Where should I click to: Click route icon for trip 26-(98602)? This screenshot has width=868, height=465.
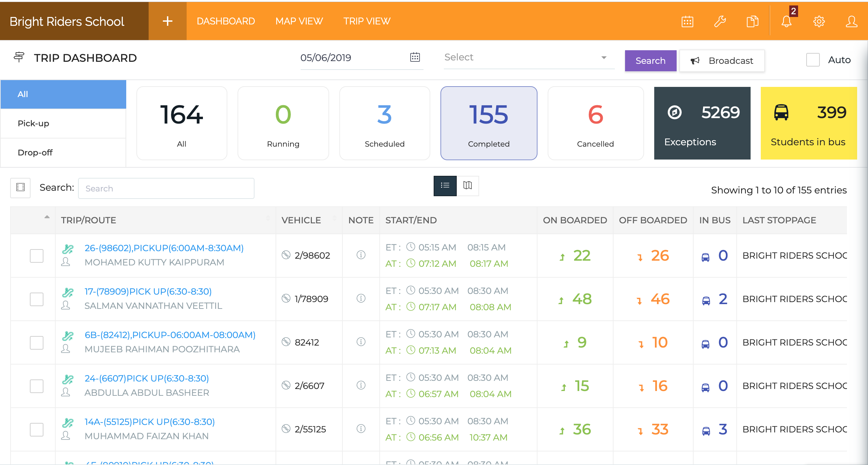pos(68,249)
